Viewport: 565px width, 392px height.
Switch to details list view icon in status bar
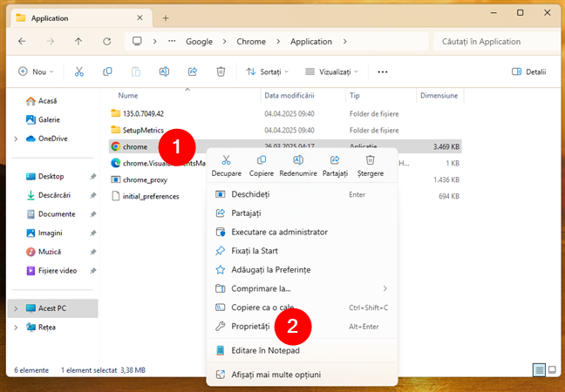[x=539, y=370]
